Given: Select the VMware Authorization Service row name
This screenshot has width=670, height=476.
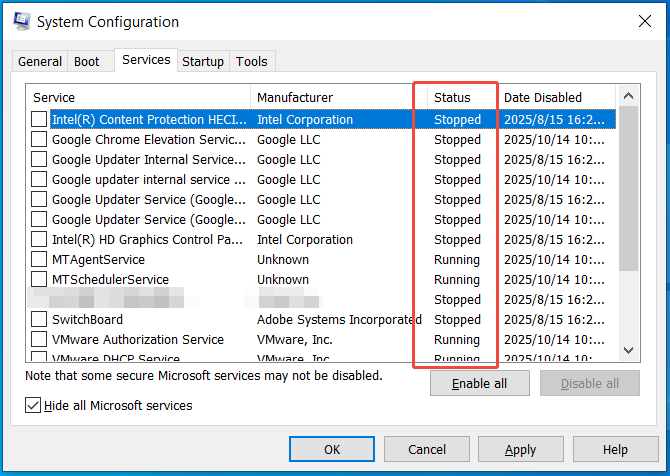Looking at the screenshot, I should click(138, 339).
